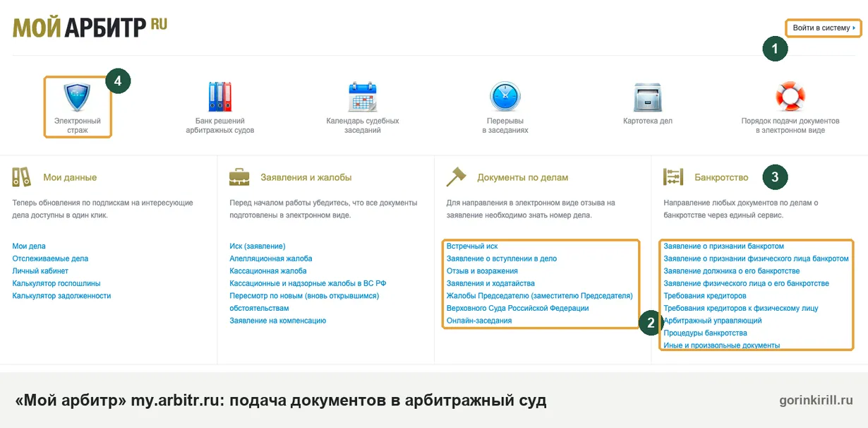This screenshot has height=428, width=868.
Task: Click the Заявления и жалобы briefcase icon
Action: pyautogui.click(x=239, y=177)
